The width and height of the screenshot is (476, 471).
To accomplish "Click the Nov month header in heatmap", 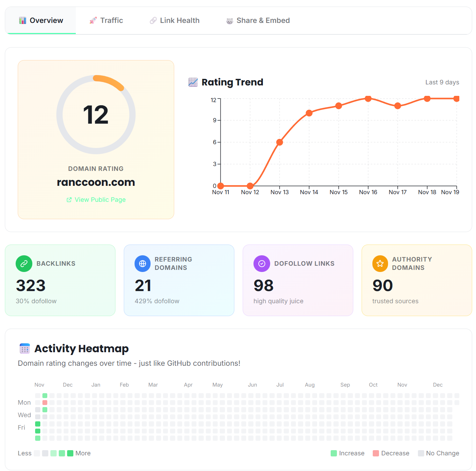I will pyautogui.click(x=39, y=385).
